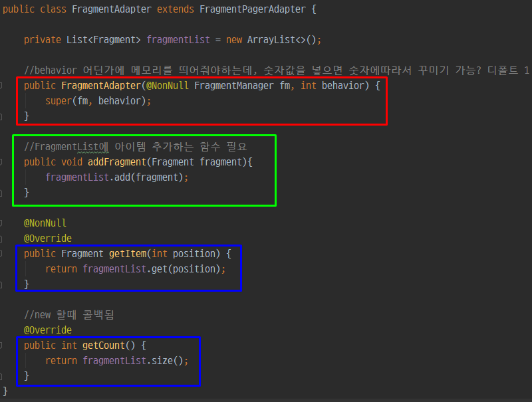Select the 'new' keyword before ArrayList
Screen dimensions: 532x402
click(234, 40)
